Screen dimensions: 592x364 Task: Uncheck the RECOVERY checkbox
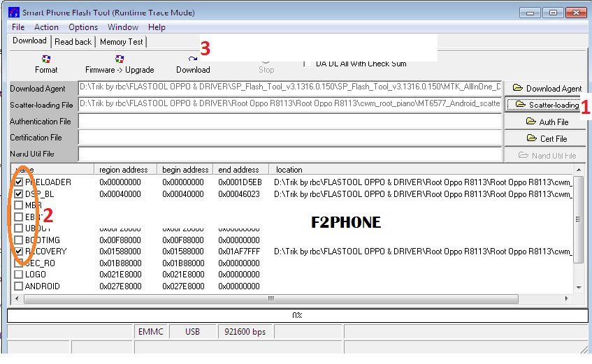pyautogui.click(x=18, y=251)
